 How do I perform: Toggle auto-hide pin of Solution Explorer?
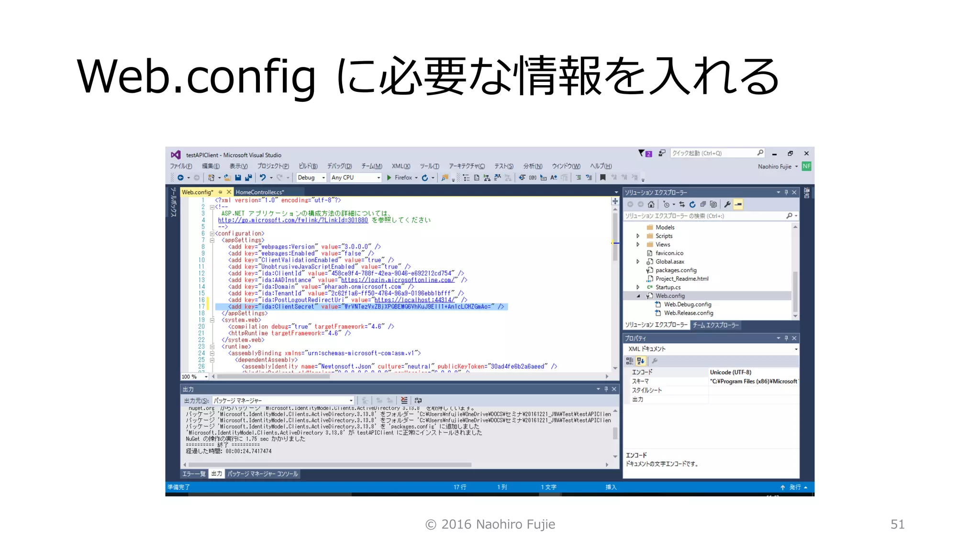(786, 193)
